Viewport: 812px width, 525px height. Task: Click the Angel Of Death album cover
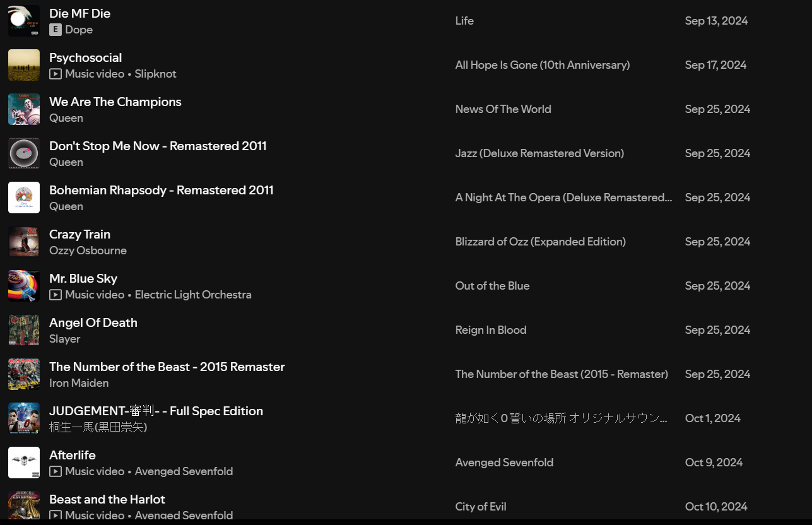pos(24,330)
